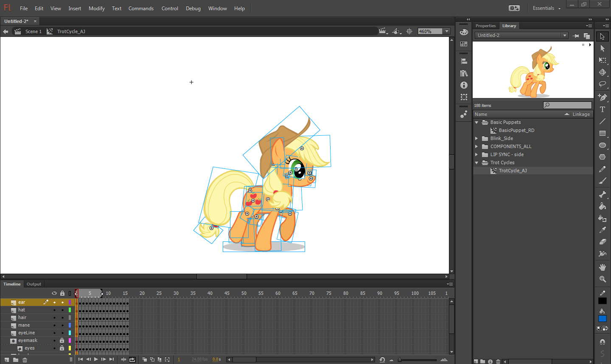
Task: Open the stage zoom percentage dropdown
Action: point(447,31)
